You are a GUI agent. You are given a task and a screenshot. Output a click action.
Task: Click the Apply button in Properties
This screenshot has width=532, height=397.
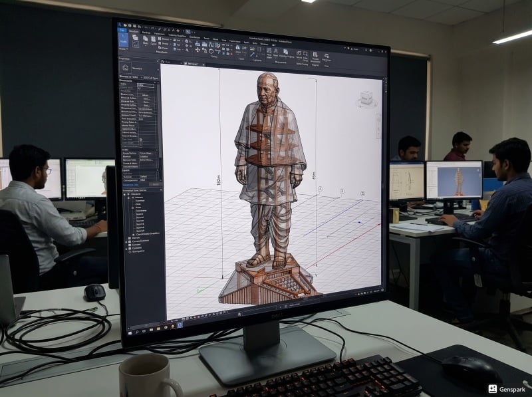(x=156, y=184)
